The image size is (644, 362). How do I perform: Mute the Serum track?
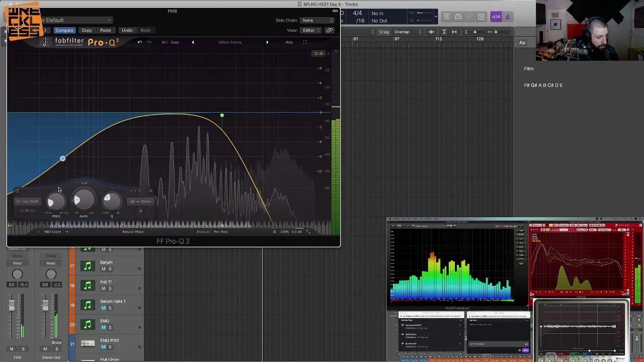click(x=103, y=269)
